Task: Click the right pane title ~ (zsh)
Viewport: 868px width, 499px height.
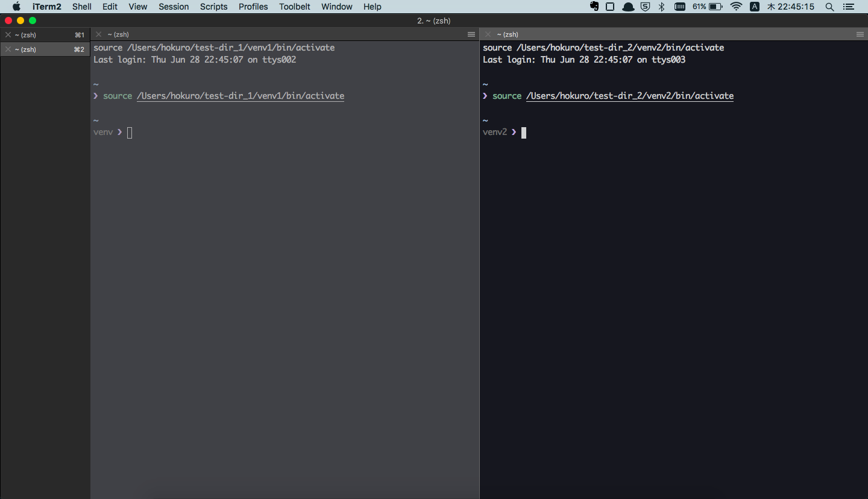Action: 508,34
